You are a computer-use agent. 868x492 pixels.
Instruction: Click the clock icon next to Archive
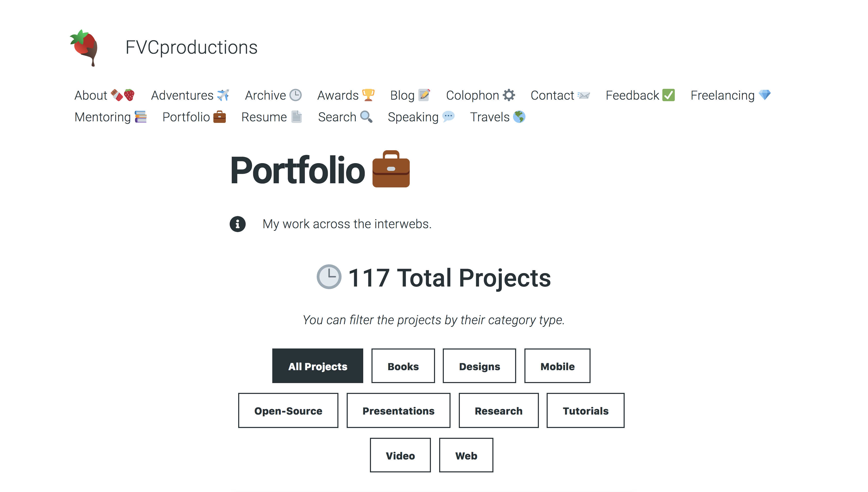[296, 95]
